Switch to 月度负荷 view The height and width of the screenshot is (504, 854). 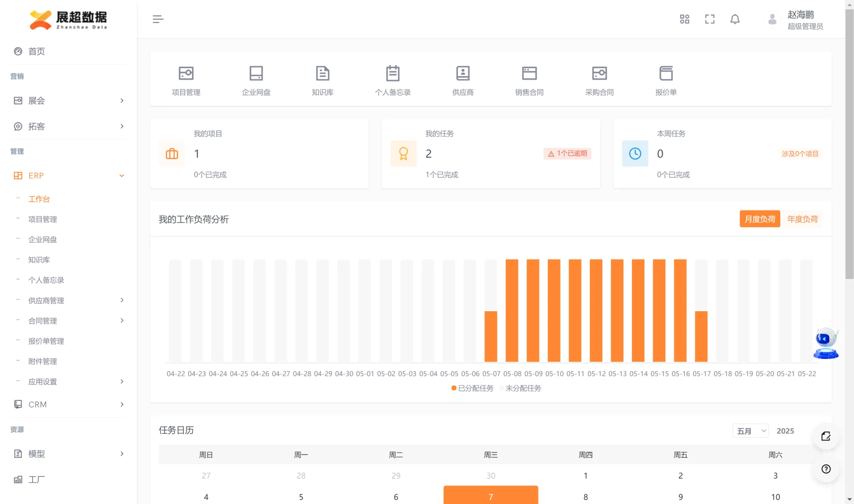point(760,219)
